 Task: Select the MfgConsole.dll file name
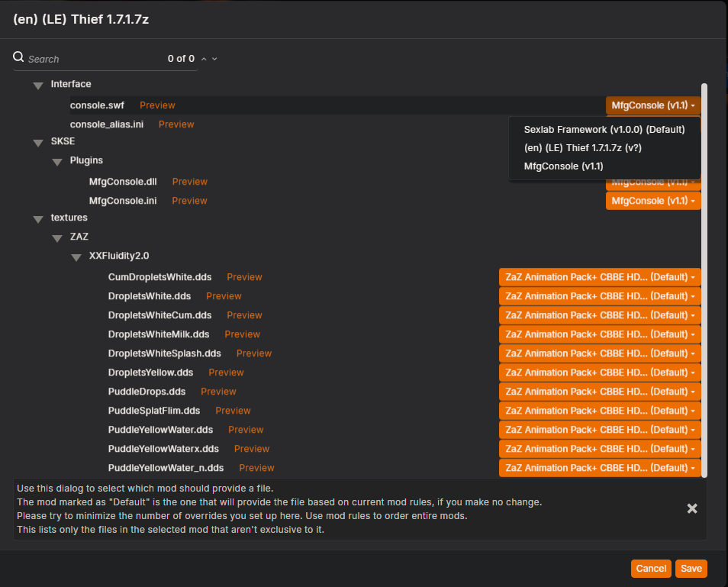point(123,182)
